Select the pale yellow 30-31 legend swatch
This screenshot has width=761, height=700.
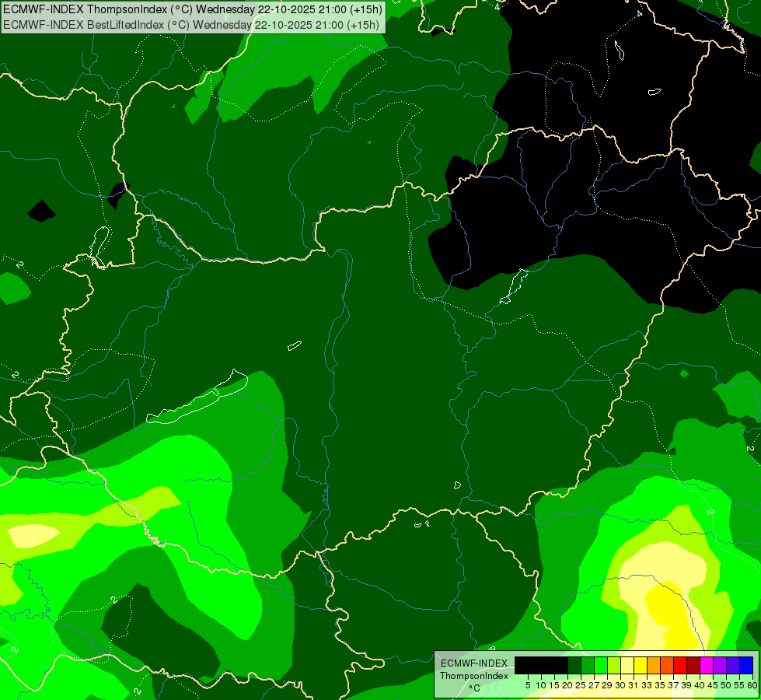(627, 665)
